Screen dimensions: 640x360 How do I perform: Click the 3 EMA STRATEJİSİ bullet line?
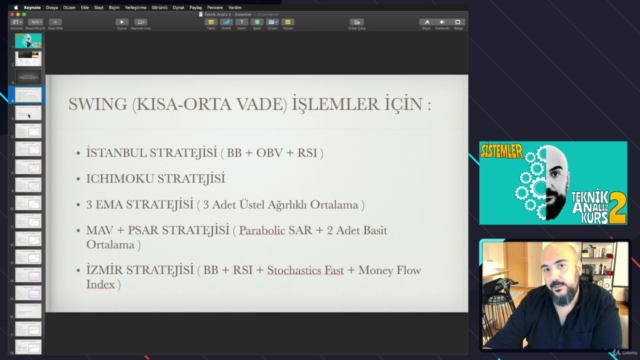point(225,204)
